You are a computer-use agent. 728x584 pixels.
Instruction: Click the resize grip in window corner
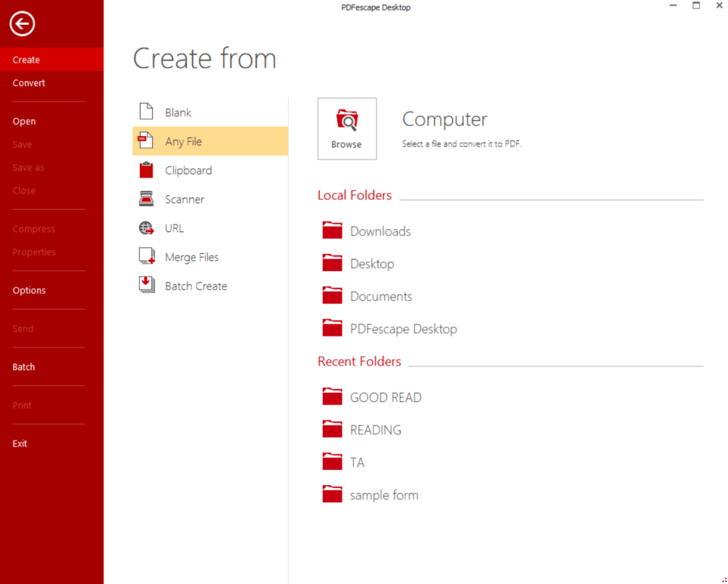coord(724,580)
